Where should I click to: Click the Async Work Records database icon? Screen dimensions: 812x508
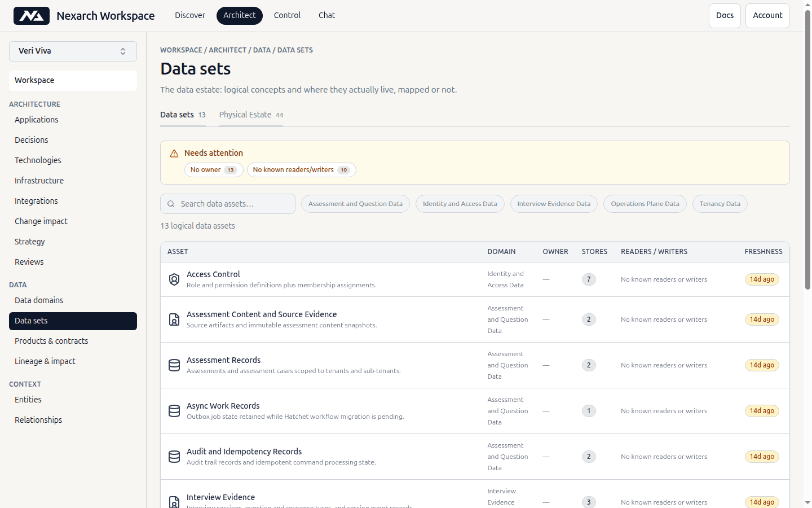point(174,411)
